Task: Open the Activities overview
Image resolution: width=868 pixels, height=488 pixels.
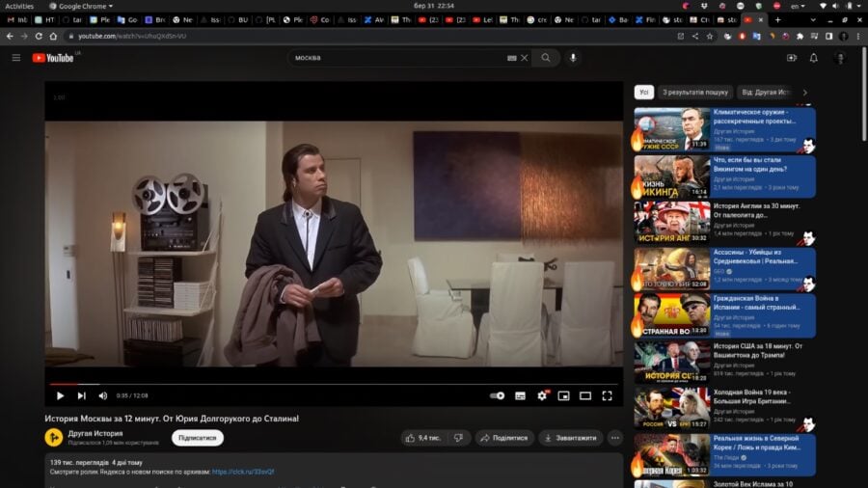Action: 19,6
